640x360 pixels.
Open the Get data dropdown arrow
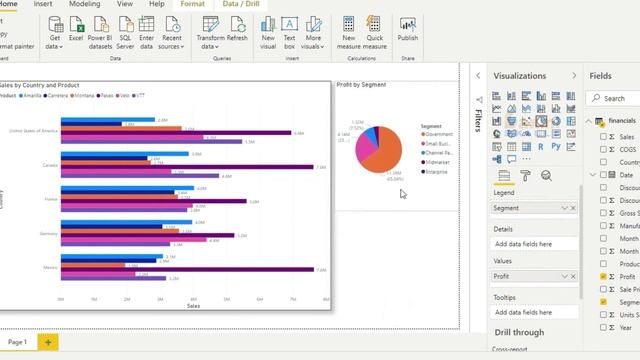coord(61,47)
